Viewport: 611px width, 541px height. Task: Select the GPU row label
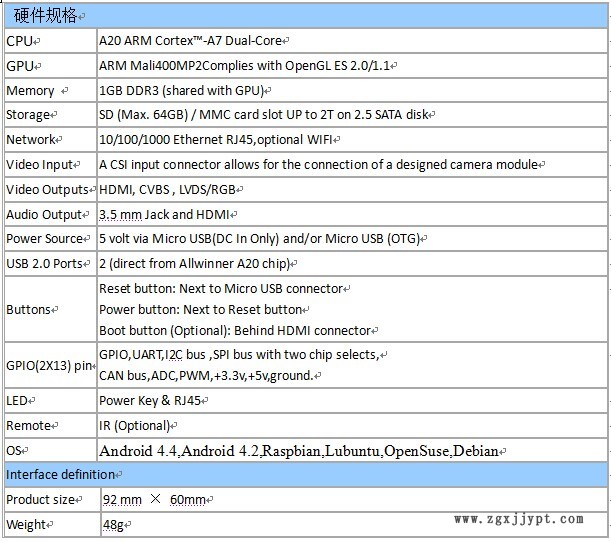pyautogui.click(x=21, y=66)
